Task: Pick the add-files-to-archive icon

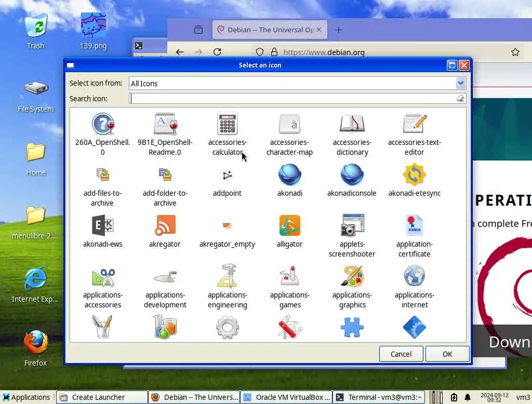Action: 103,174
